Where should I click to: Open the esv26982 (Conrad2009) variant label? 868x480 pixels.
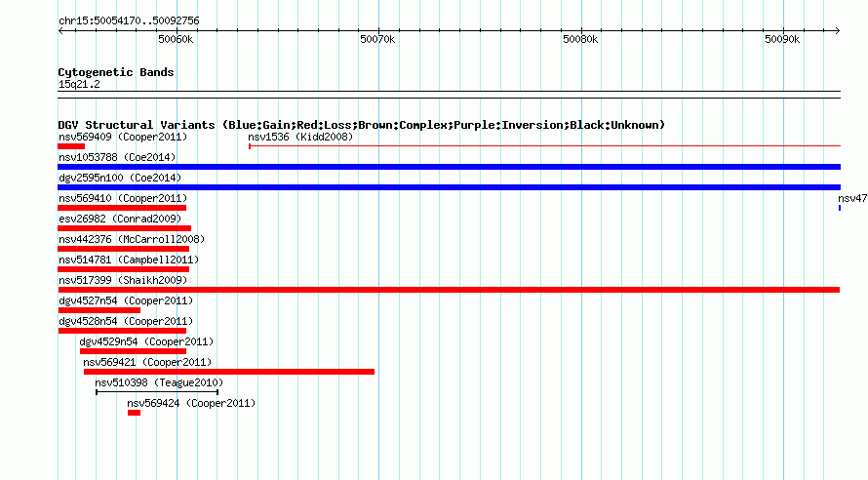pyautogui.click(x=120, y=219)
